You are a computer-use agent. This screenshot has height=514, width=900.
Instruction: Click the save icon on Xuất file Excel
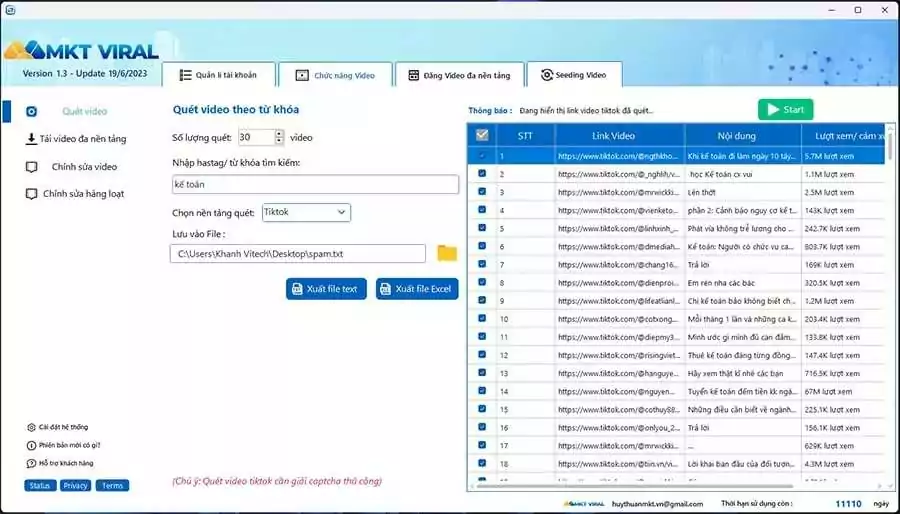pos(386,289)
